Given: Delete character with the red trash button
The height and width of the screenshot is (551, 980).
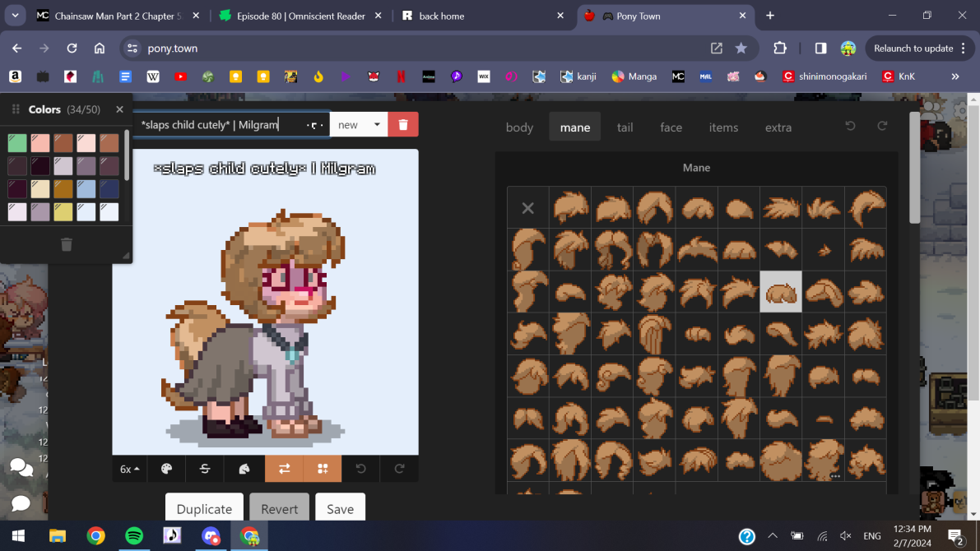Looking at the screenshot, I should (403, 125).
